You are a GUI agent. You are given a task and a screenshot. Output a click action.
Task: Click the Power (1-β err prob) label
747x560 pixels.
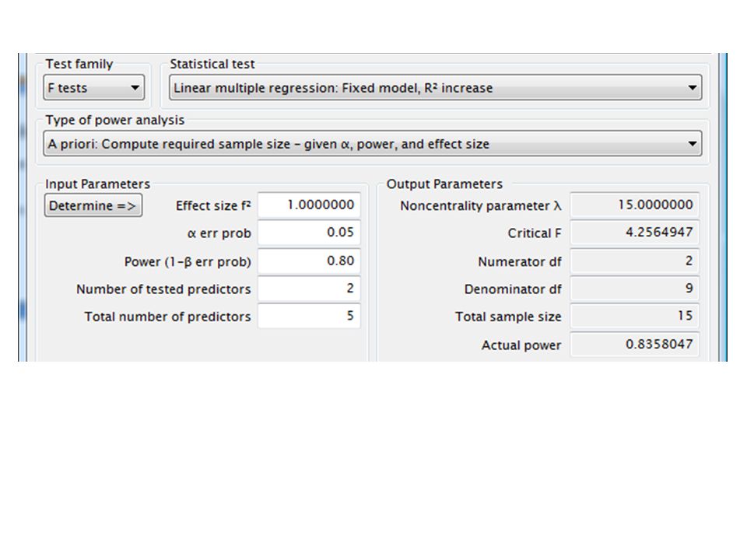tap(188, 262)
